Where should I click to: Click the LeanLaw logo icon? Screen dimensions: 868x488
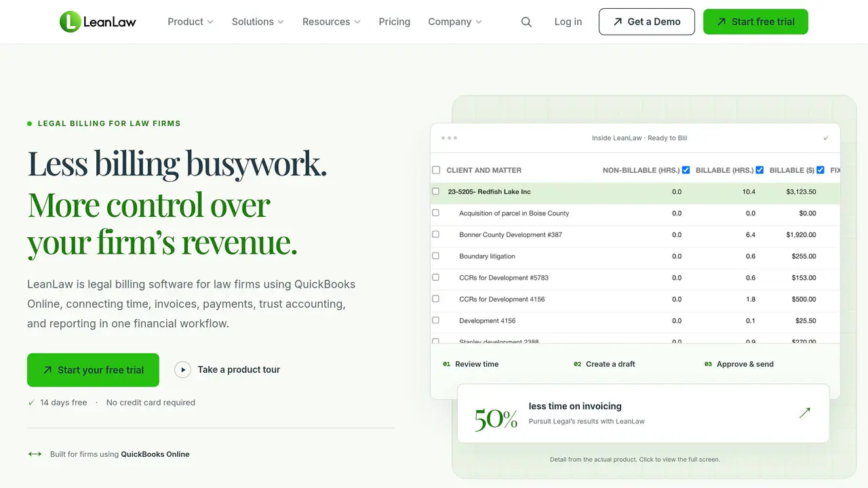tap(70, 22)
